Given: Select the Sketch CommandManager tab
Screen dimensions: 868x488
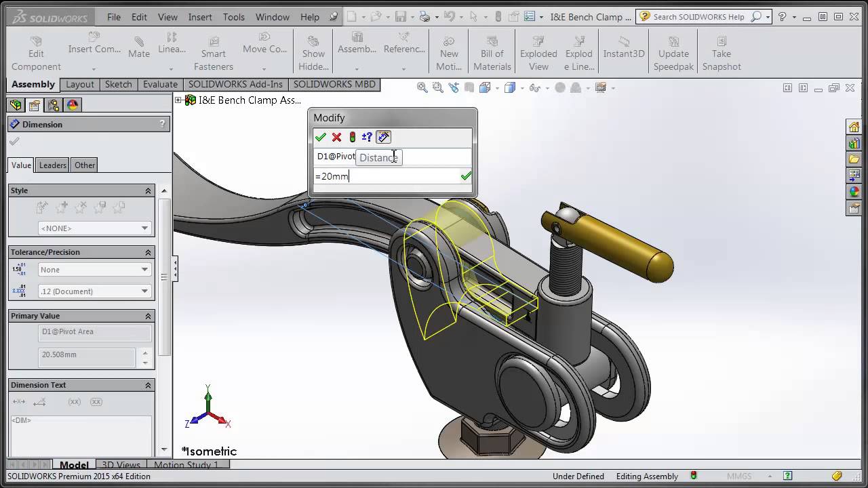Looking at the screenshot, I should pos(119,85).
